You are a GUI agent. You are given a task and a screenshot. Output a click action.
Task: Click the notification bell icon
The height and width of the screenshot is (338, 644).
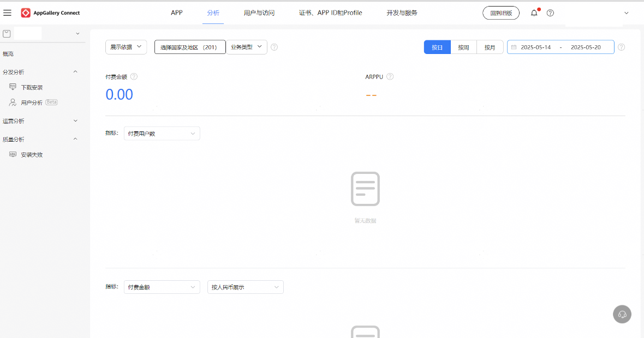tap(534, 13)
